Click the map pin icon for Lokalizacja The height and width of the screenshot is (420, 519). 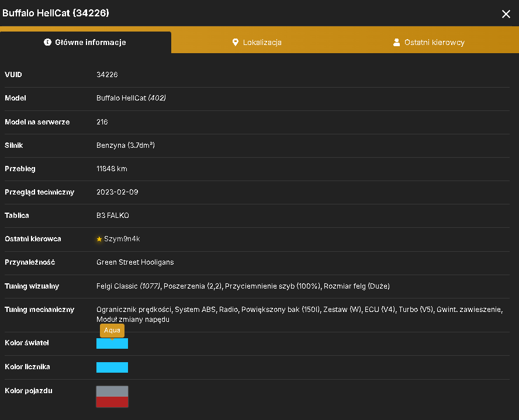pos(236,42)
